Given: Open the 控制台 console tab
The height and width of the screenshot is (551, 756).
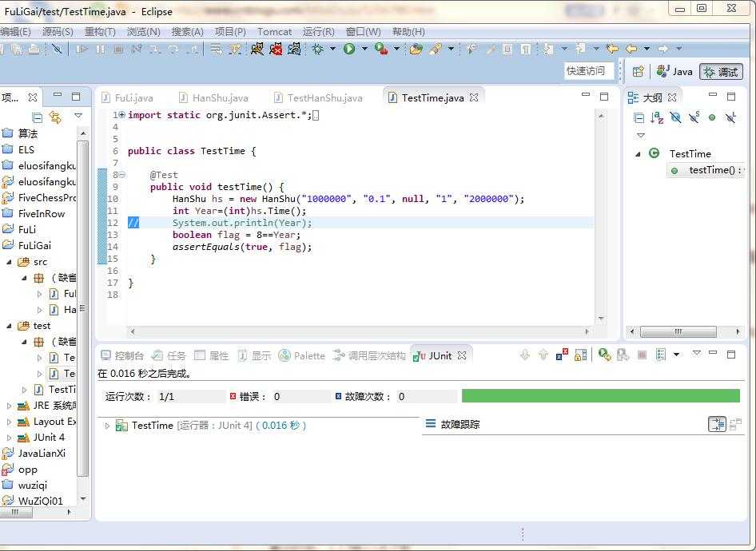Looking at the screenshot, I should (122, 355).
